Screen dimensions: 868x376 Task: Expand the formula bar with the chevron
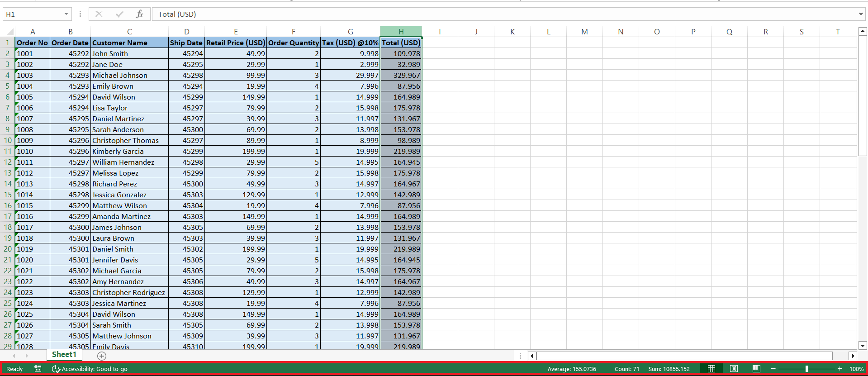861,14
